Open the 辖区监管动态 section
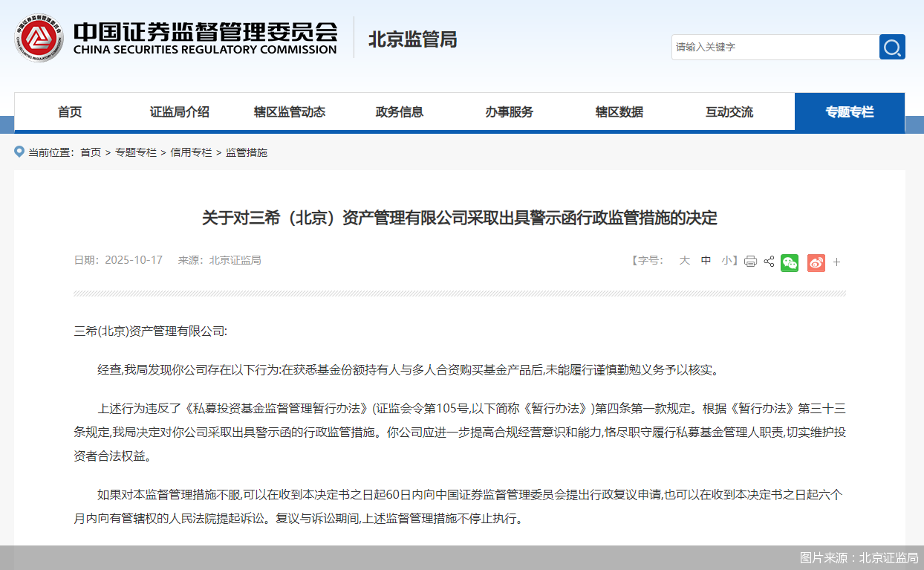Viewport: 924px width, 570px height. pyautogui.click(x=289, y=111)
